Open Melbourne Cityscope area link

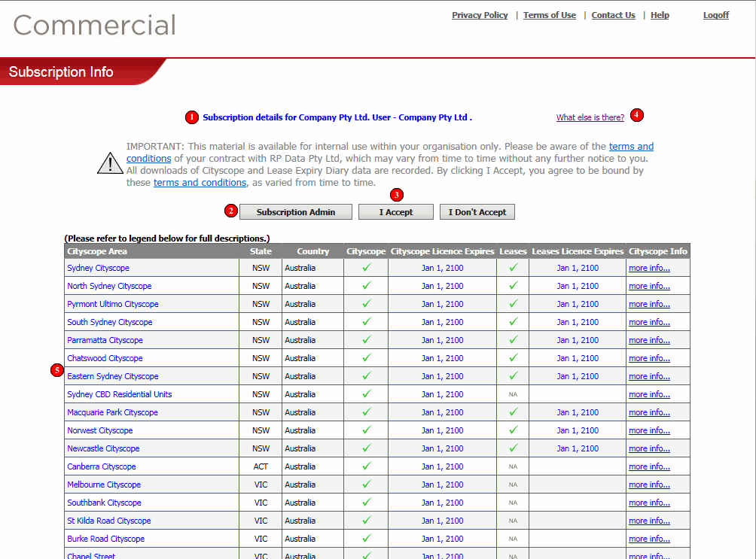(x=104, y=485)
